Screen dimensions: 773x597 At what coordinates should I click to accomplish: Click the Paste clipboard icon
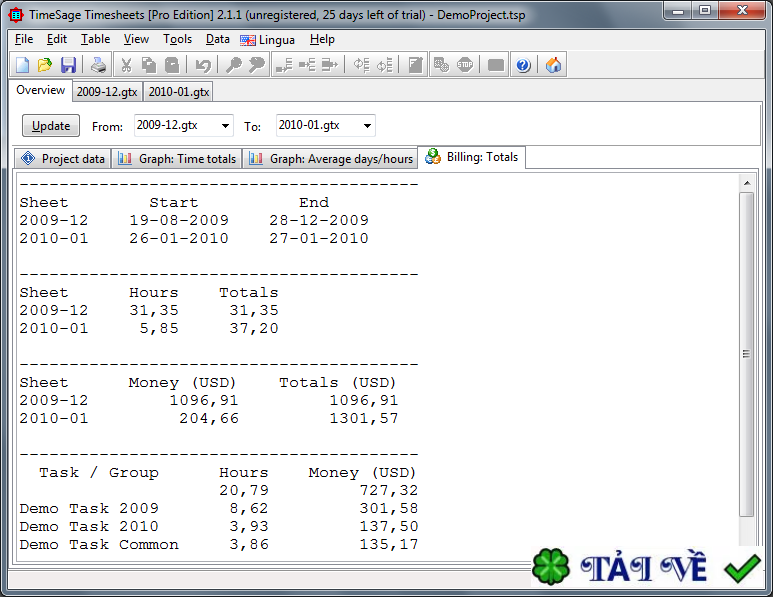[172, 65]
